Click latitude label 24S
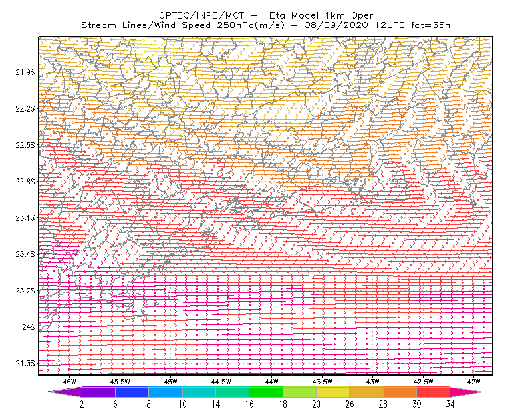 29,327
